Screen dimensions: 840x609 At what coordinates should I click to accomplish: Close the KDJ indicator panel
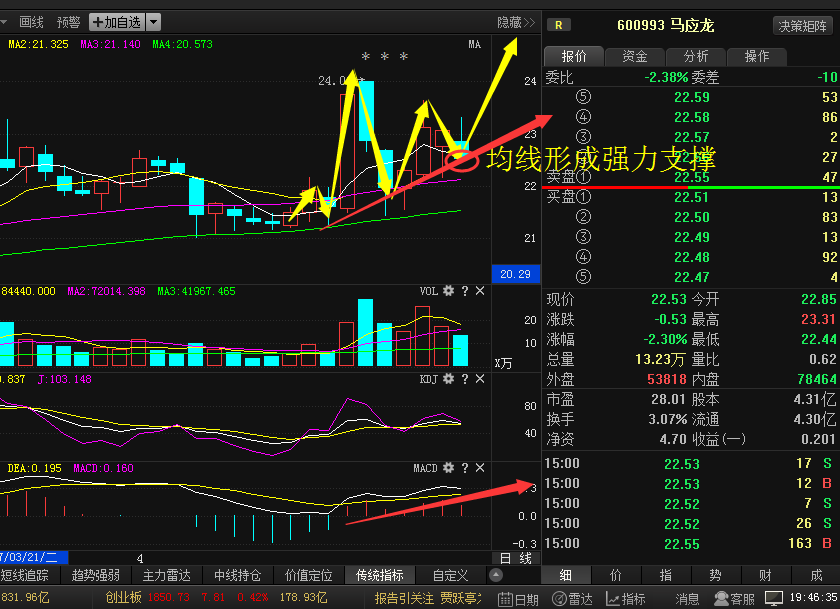(480, 379)
